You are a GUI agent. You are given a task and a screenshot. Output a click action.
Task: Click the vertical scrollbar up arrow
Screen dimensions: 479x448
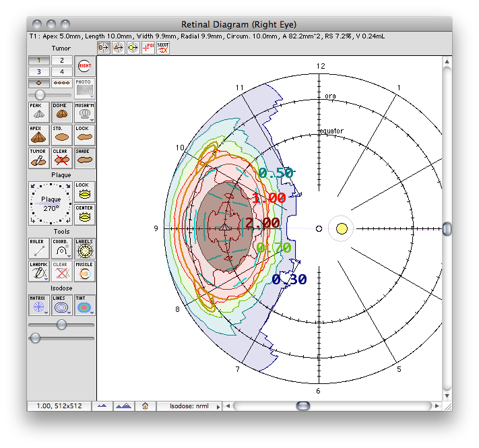click(x=447, y=61)
